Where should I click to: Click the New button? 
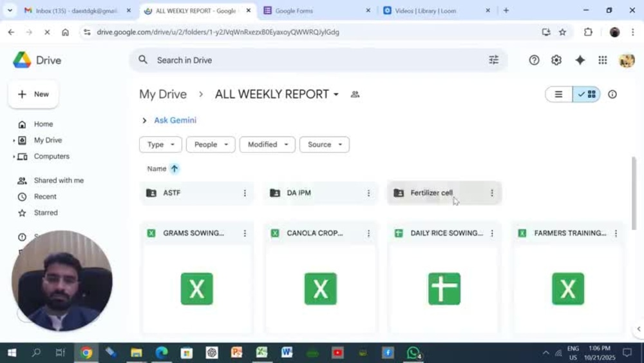click(33, 94)
